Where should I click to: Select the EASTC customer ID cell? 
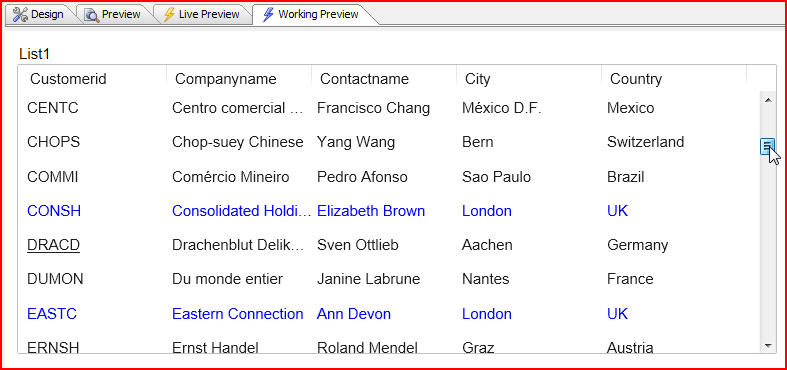click(52, 314)
